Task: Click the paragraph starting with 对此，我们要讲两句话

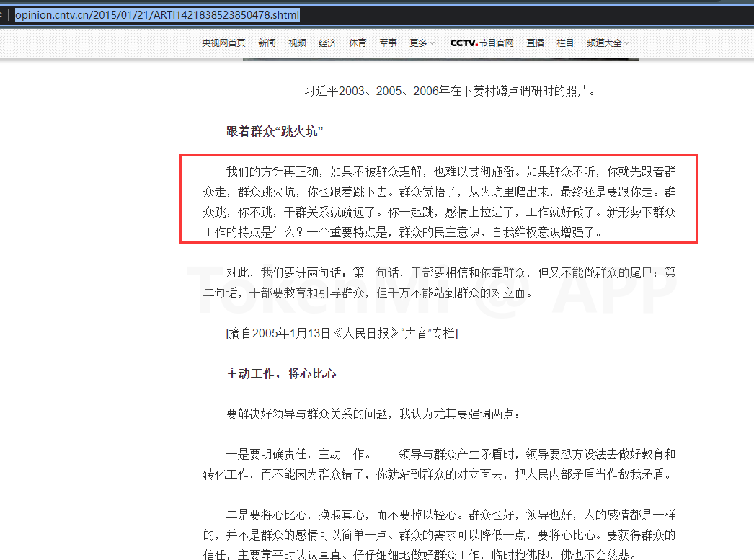Action: (438, 283)
